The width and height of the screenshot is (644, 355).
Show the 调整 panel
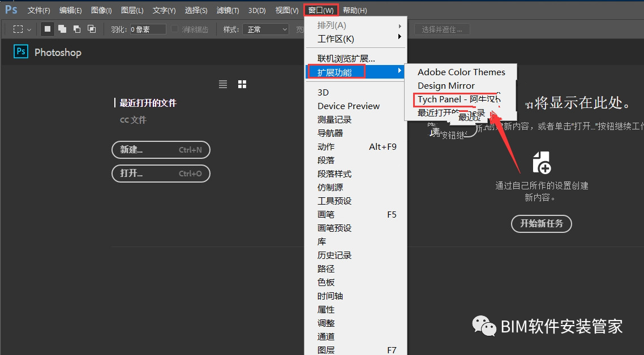(x=356, y=323)
